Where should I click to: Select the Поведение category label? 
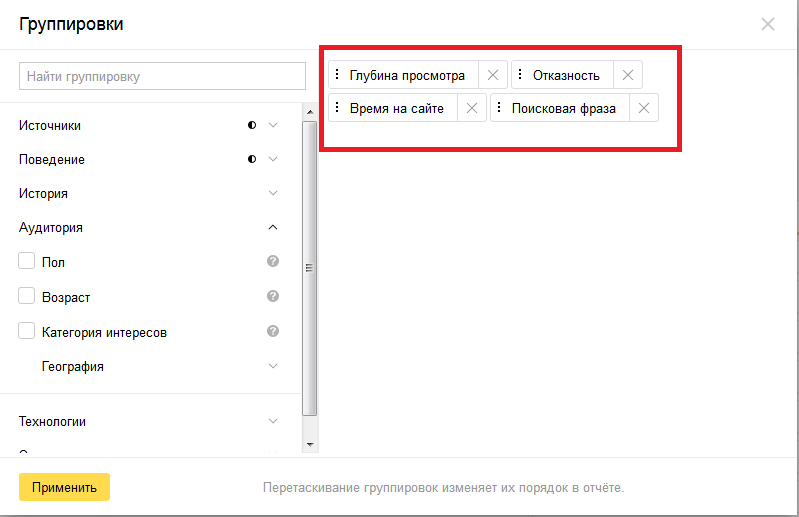click(52, 160)
